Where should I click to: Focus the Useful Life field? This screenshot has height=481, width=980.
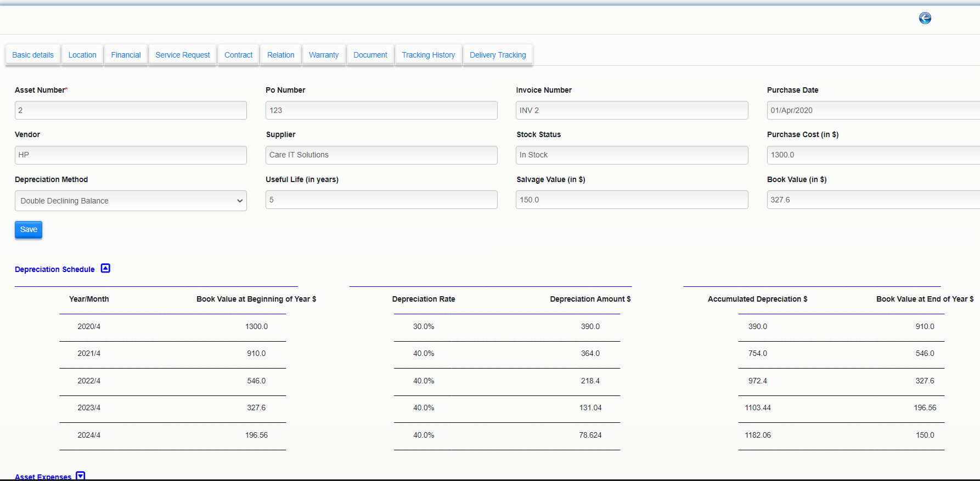pos(381,200)
